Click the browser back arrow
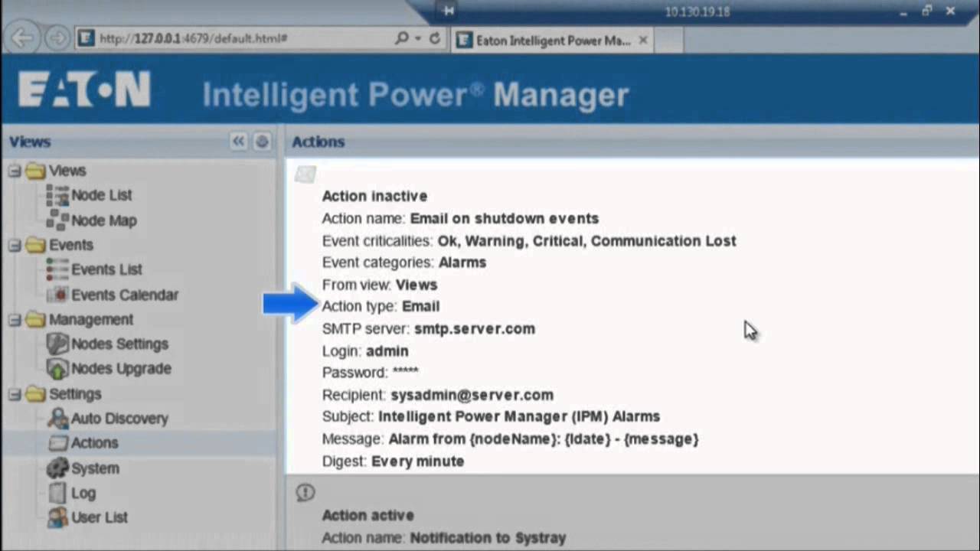This screenshot has height=551, width=980. [23, 37]
